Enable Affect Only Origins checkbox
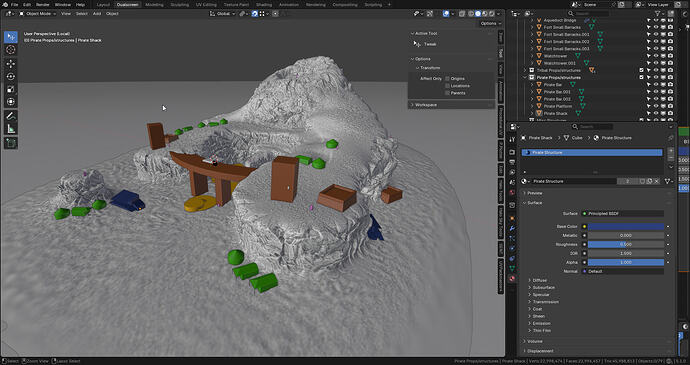Viewport: 690px width, 365px height. pyautogui.click(x=447, y=79)
